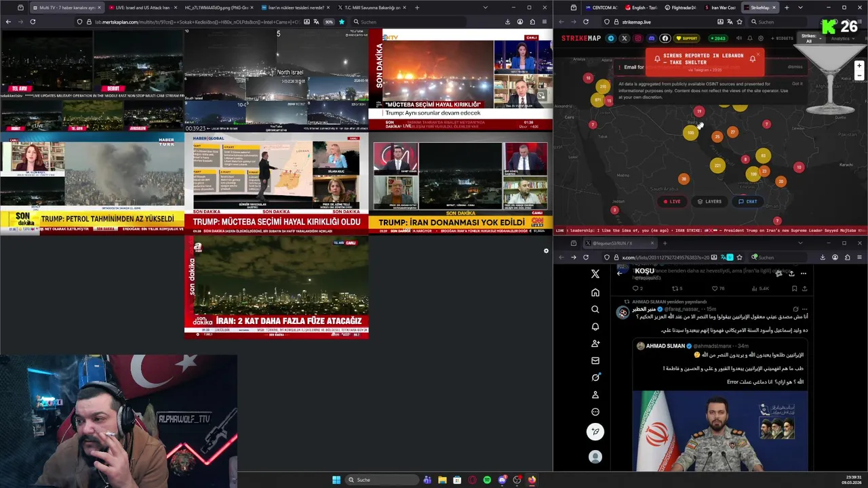Switch to the CENTCOM browser tab
The width and height of the screenshot is (868, 488).
coord(601,7)
